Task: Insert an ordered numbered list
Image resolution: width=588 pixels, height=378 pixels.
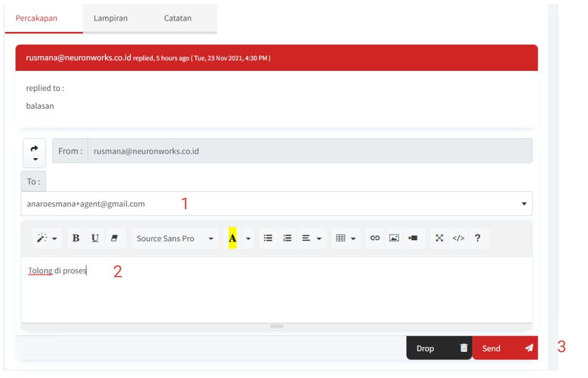Action: [x=288, y=239]
